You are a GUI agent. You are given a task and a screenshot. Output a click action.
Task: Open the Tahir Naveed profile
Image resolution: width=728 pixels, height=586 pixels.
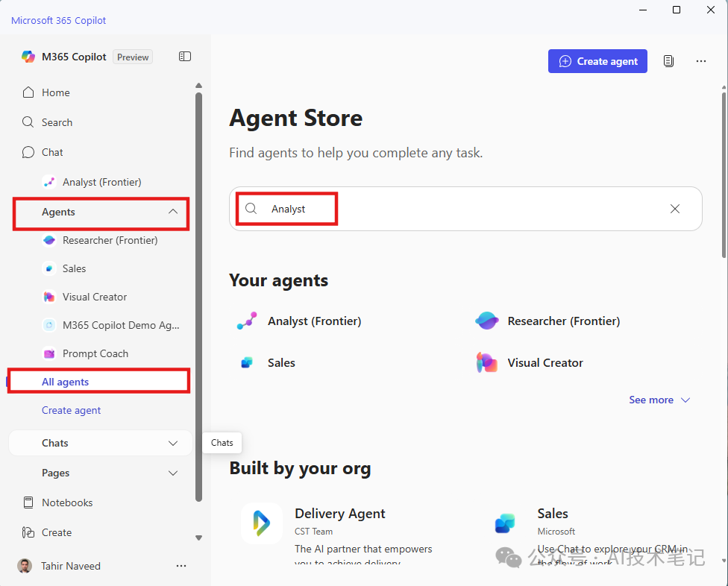(71, 566)
